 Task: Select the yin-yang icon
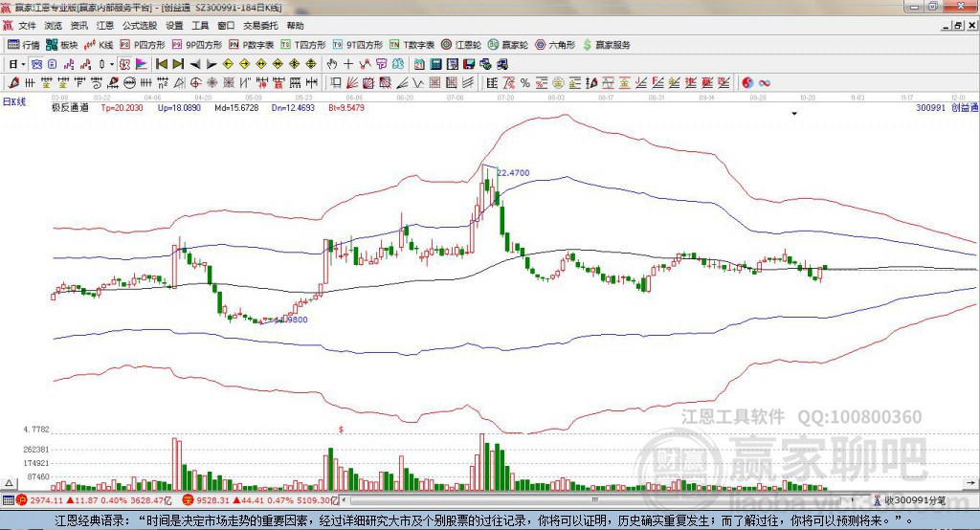[x=747, y=83]
